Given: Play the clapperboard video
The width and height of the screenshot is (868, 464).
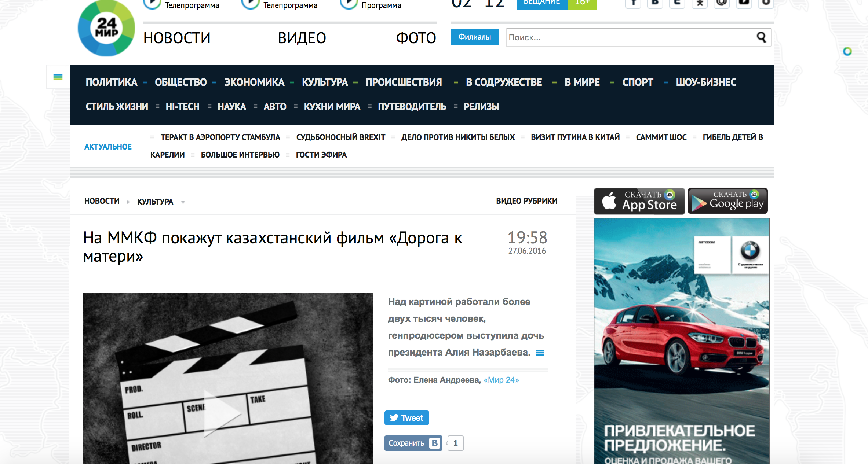Looking at the screenshot, I should pos(222,413).
